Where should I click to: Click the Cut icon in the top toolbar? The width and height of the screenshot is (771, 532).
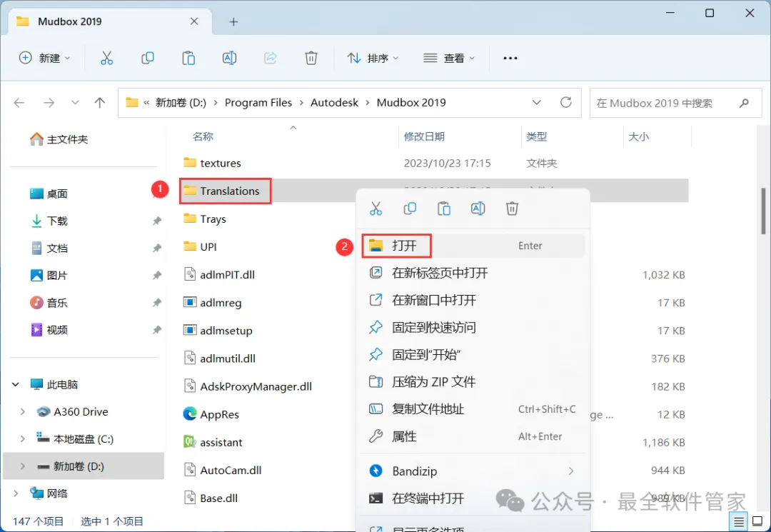pyautogui.click(x=106, y=58)
